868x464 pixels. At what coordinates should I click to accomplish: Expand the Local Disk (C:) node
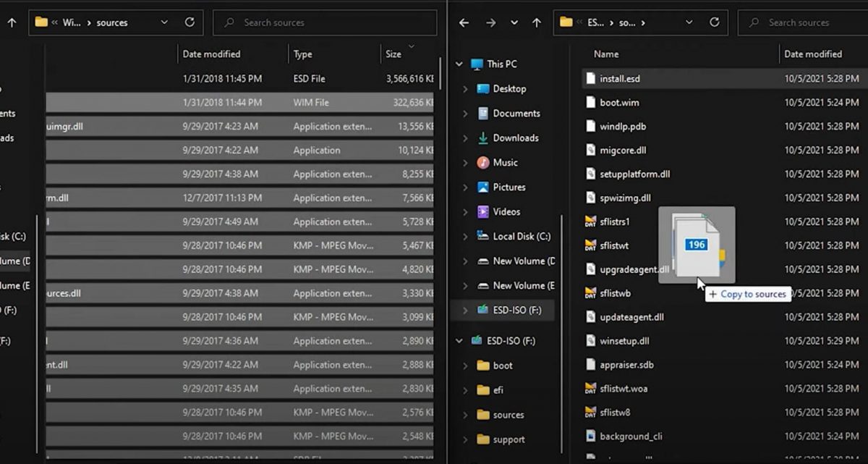pos(465,237)
